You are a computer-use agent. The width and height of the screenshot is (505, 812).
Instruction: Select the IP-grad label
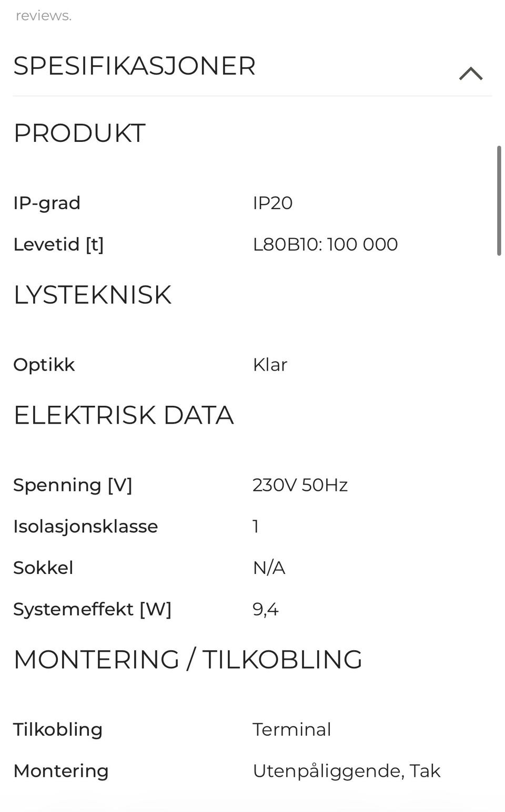(x=47, y=203)
